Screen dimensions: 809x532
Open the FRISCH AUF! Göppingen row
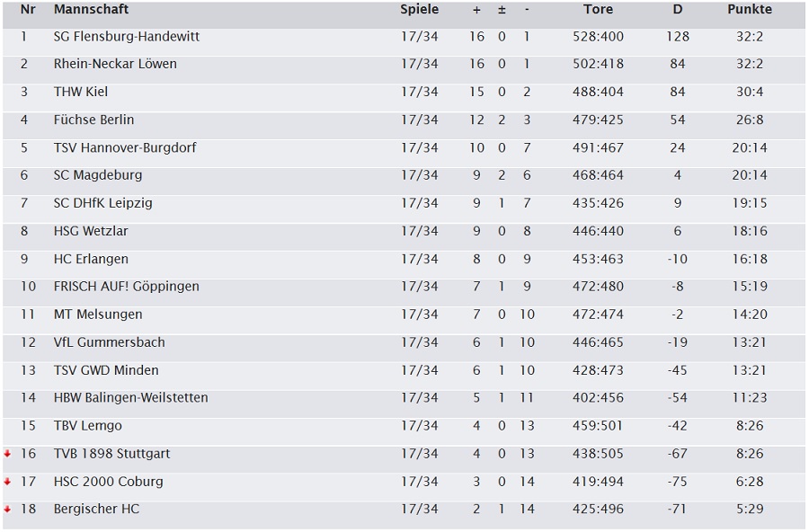click(127, 287)
